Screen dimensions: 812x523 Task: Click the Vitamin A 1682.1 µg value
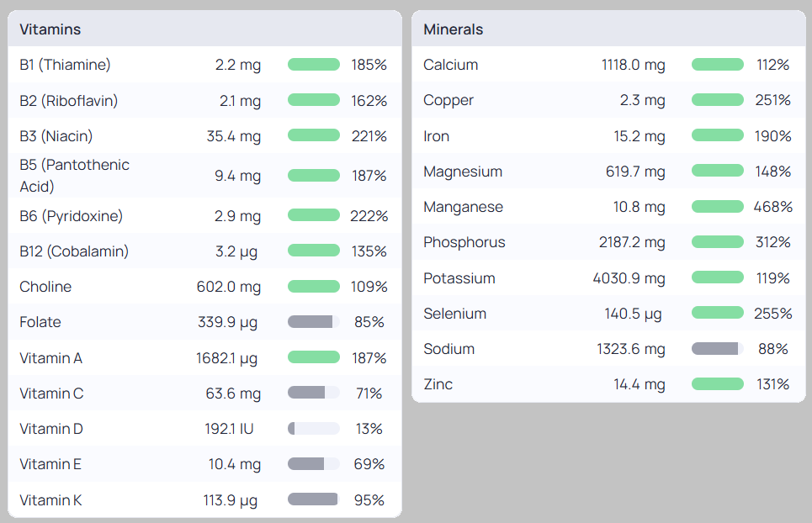[x=226, y=358]
